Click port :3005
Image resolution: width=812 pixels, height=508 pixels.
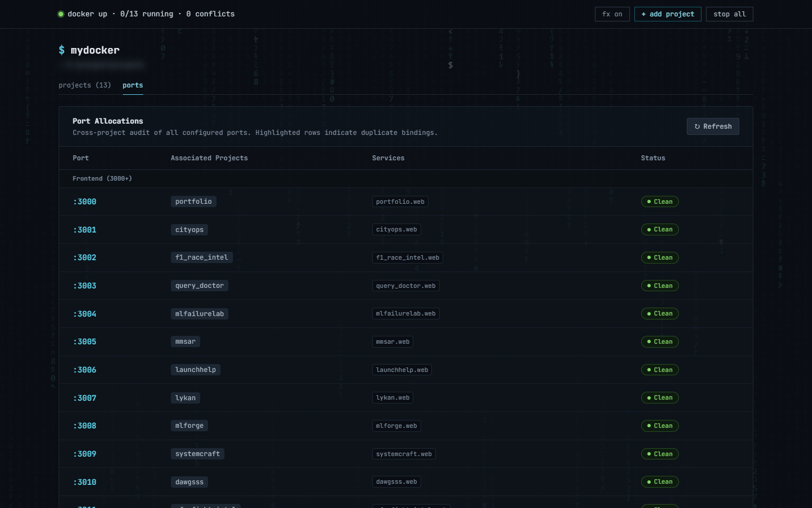click(85, 341)
